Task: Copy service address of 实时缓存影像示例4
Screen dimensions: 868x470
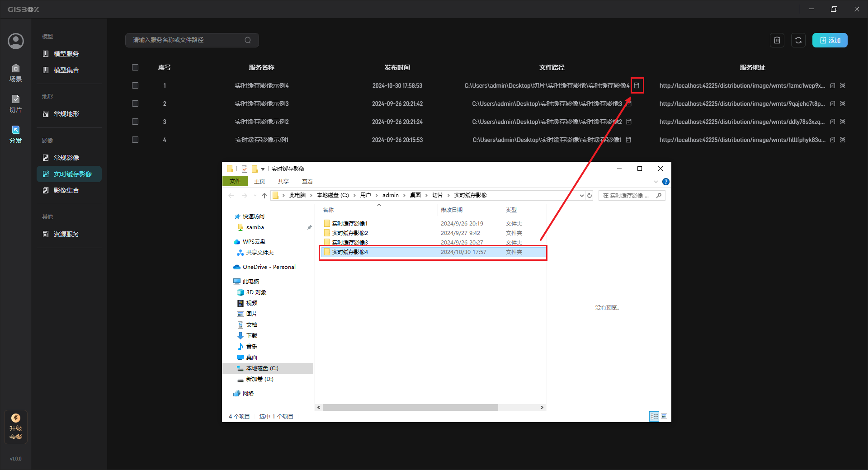Action: [x=833, y=85]
